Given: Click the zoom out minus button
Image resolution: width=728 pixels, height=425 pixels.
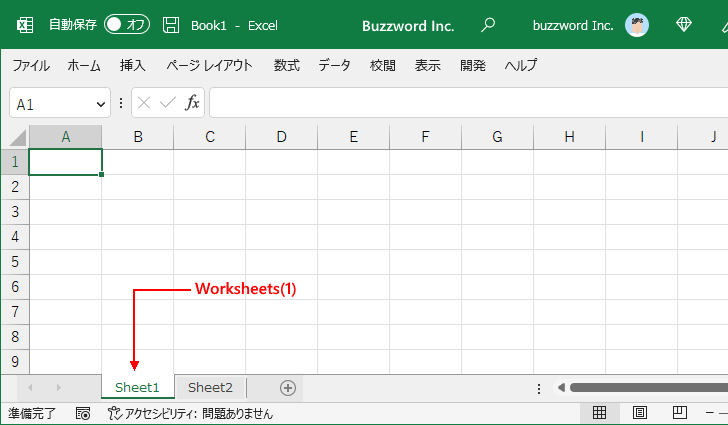Looking at the screenshot, I should (709, 412).
